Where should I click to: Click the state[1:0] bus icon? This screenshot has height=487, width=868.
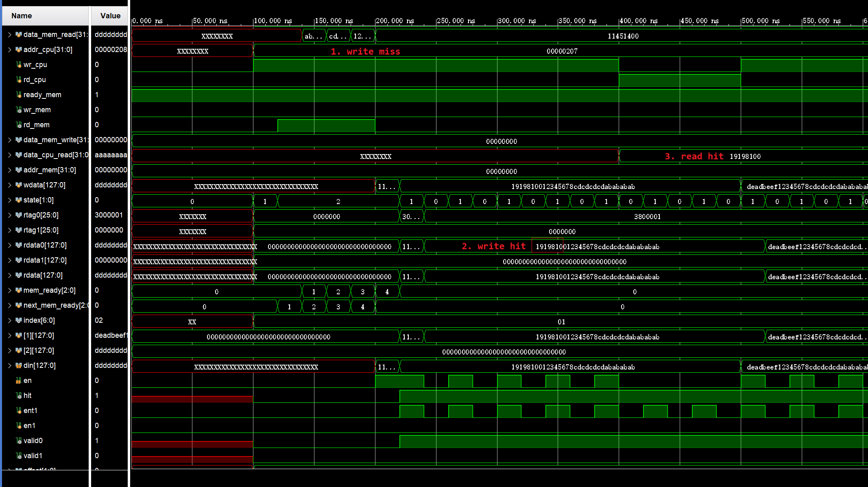[x=19, y=200]
